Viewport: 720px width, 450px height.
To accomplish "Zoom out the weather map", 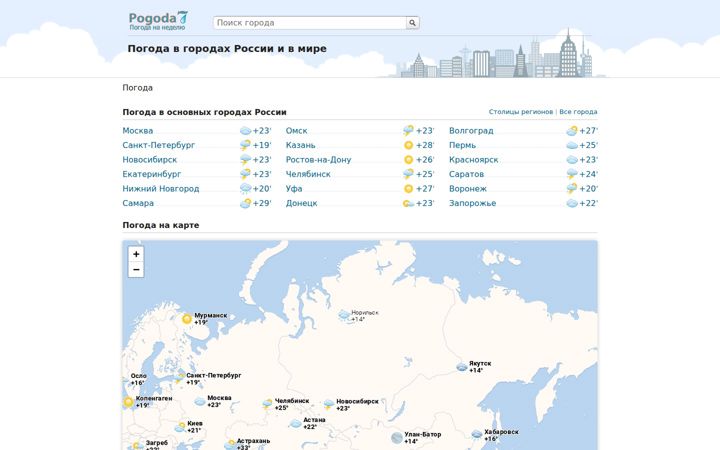I will pyautogui.click(x=136, y=270).
